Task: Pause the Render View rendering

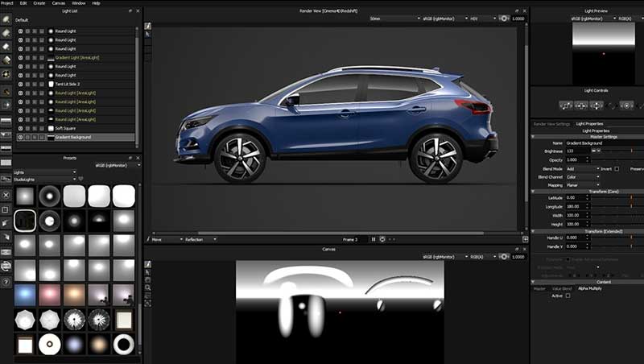Action: tap(374, 239)
